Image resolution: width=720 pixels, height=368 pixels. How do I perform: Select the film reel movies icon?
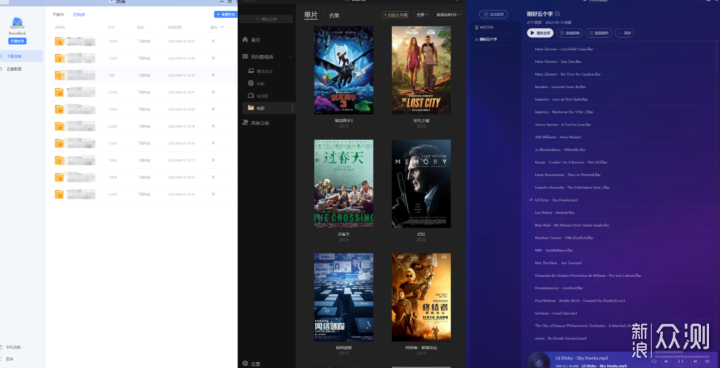tap(251, 84)
